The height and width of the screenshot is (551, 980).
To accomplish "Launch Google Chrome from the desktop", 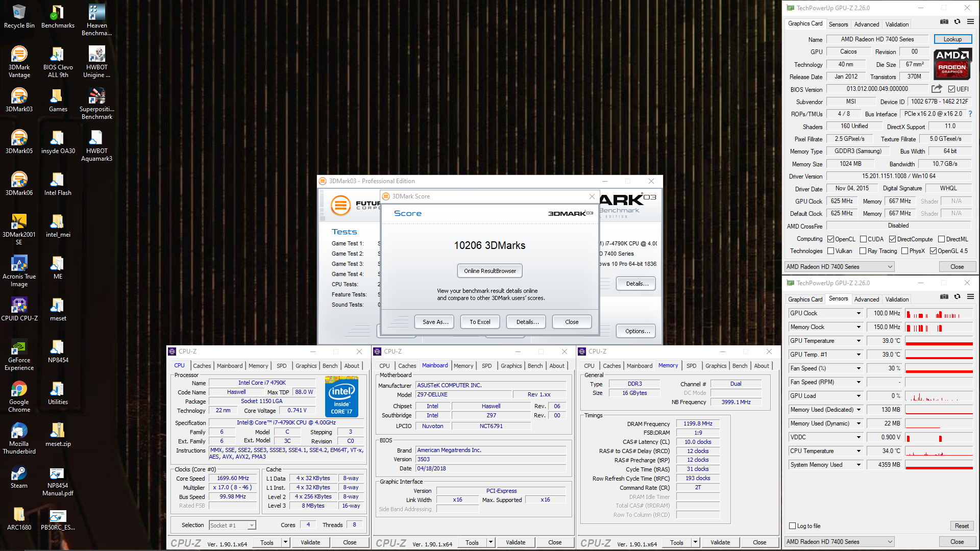I will coord(19,396).
